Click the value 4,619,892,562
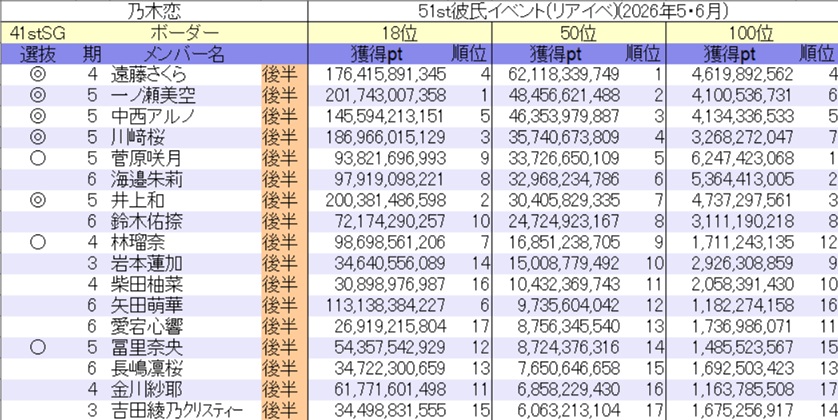This screenshot has width=838, height=420. click(x=742, y=74)
